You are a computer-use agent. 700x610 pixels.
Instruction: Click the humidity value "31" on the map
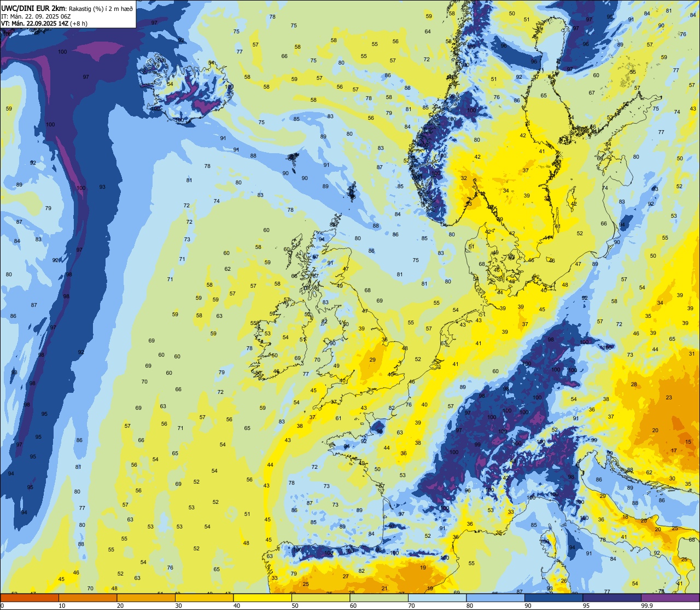[691, 354]
